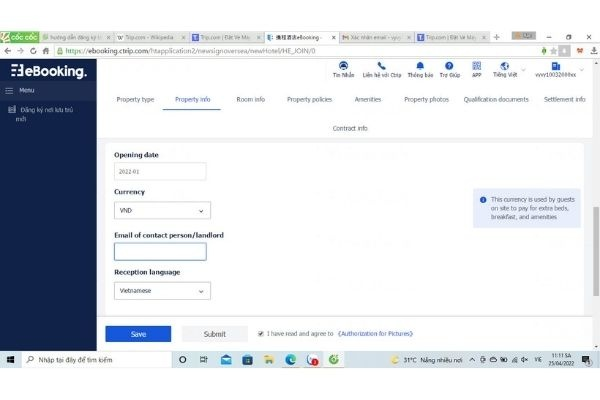Expand the Tiếng Việt language chevron
This screenshot has height=400, width=600.
(x=523, y=70)
